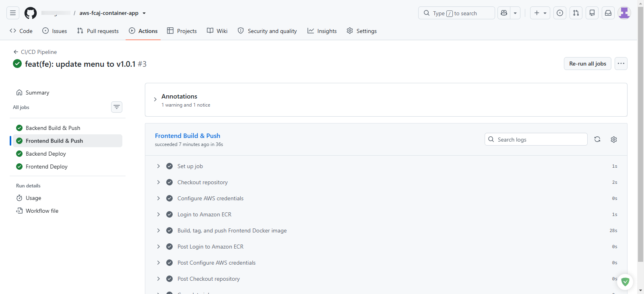Click the 'Configure AWS credentials' step label
Viewport: 644px width, 294px height.
(x=211, y=198)
